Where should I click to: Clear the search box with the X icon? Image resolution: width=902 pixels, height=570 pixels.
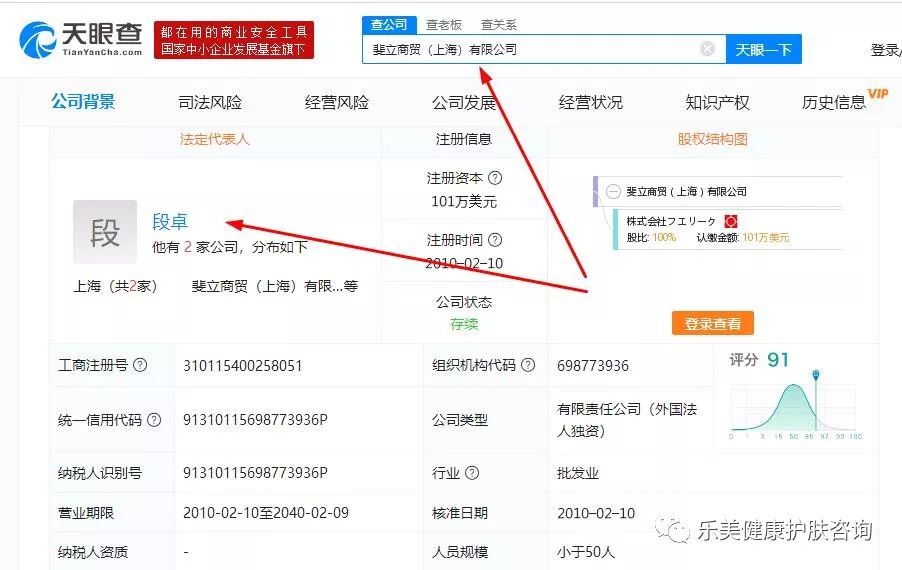click(708, 49)
